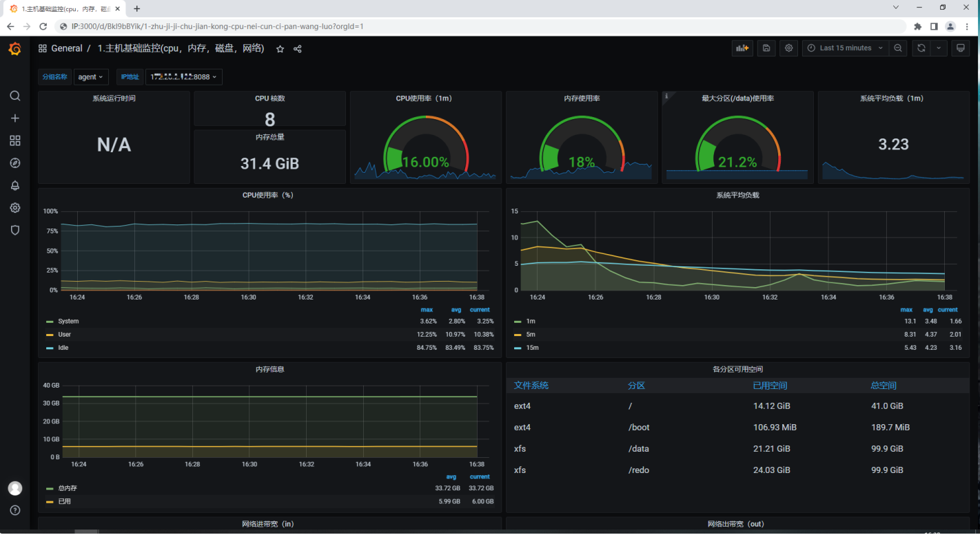Click the General breadcrumb link

(67, 49)
